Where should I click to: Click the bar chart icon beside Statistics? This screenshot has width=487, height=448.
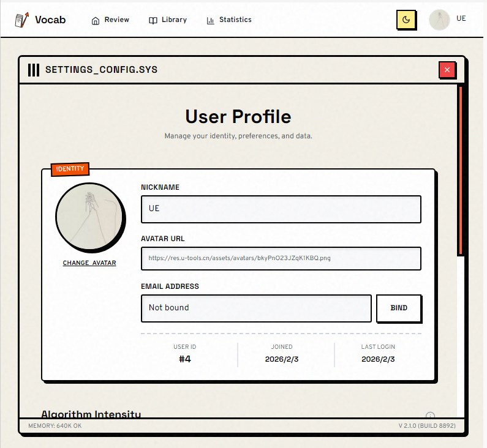[211, 20]
